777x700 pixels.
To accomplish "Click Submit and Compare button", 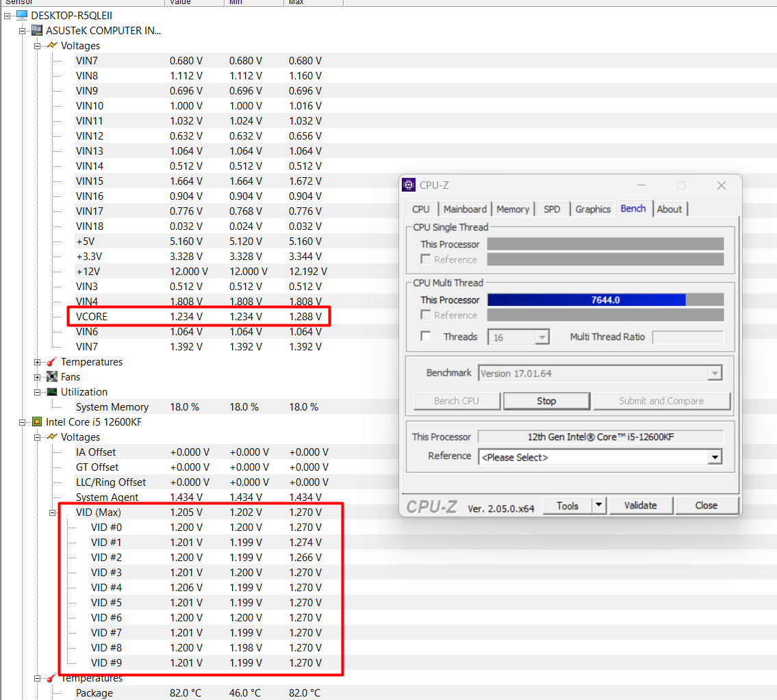I will 661,401.
